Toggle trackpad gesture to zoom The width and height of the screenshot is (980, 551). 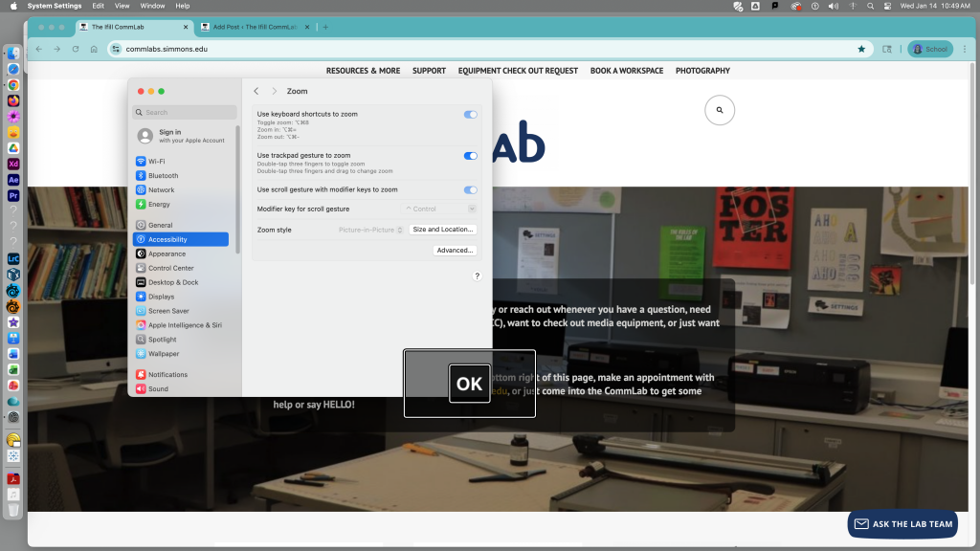[470, 155]
